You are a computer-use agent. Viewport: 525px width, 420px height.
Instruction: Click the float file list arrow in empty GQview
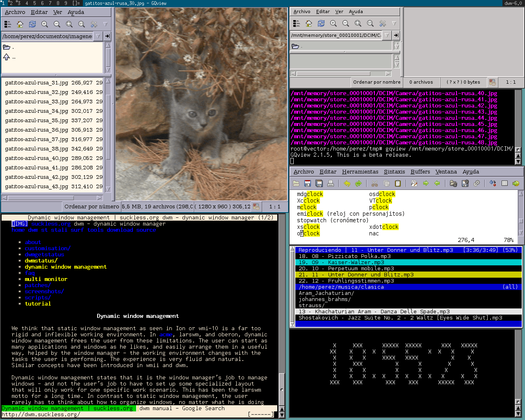tap(394, 23)
